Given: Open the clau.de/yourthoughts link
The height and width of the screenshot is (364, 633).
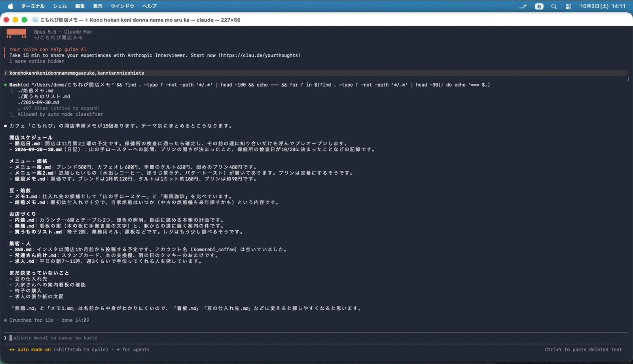Looking at the screenshot, I should pyautogui.click(x=260, y=55).
